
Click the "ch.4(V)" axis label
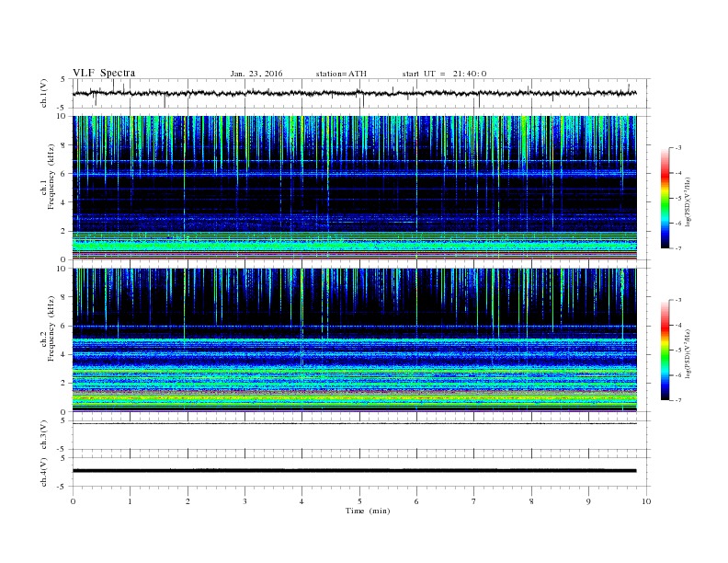coord(43,472)
